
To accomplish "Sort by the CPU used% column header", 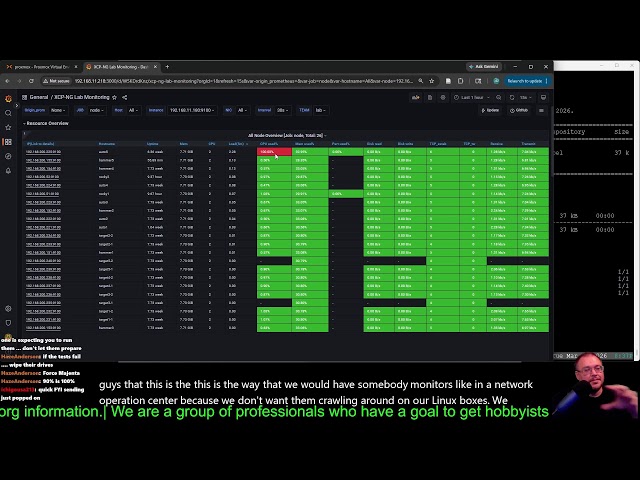I will tap(269, 144).
